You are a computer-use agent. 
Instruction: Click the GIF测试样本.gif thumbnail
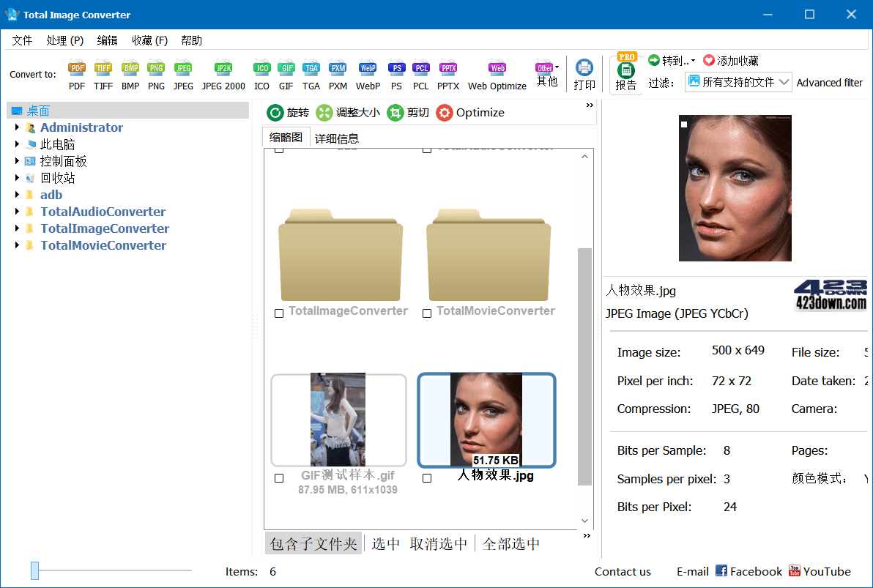[x=338, y=420]
